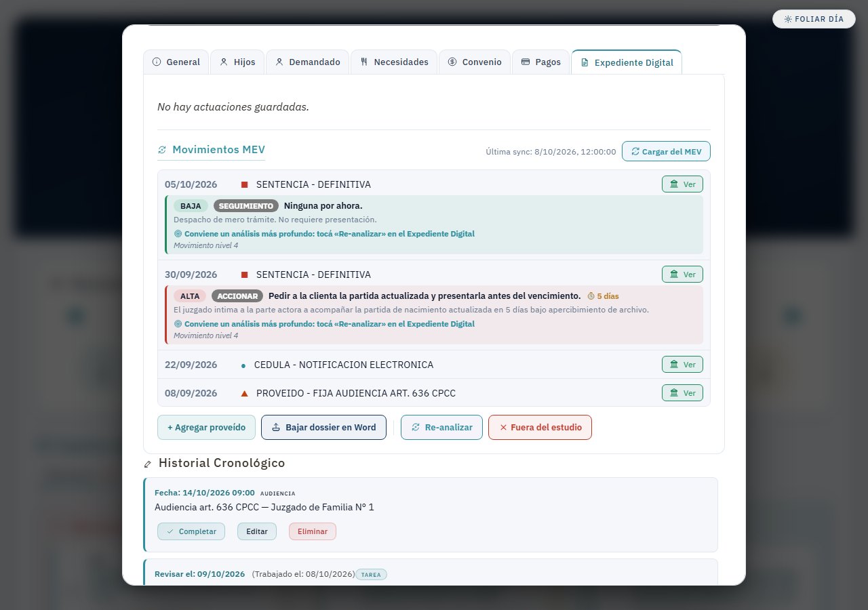Viewport: 868px width, 610px height.
Task: Click the BAJA priority badge
Action: coord(191,206)
